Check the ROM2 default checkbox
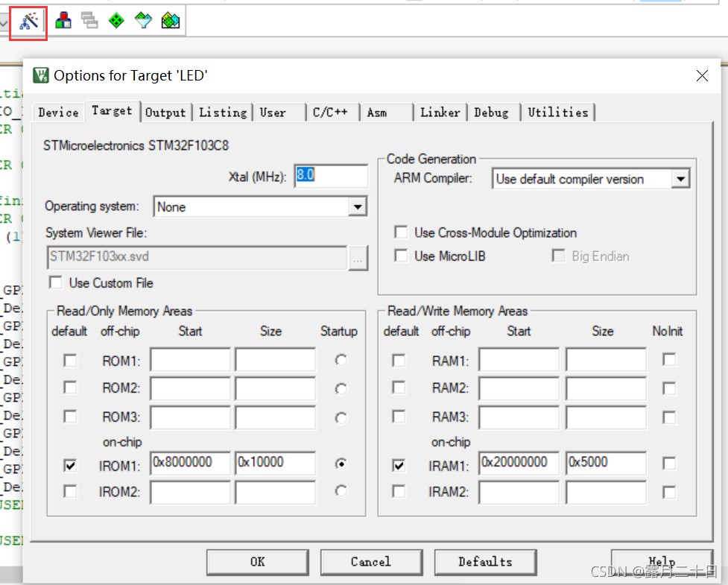Image resolution: width=728 pixels, height=585 pixels. click(70, 388)
